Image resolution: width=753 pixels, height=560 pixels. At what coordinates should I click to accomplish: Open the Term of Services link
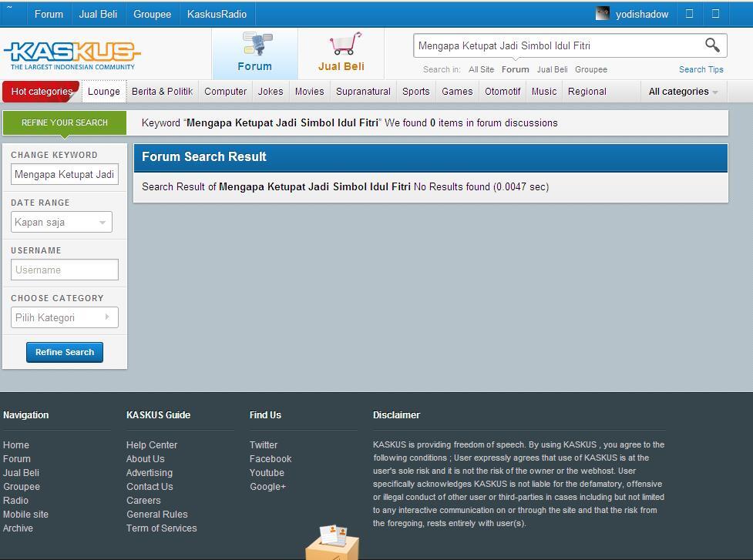pyautogui.click(x=161, y=528)
